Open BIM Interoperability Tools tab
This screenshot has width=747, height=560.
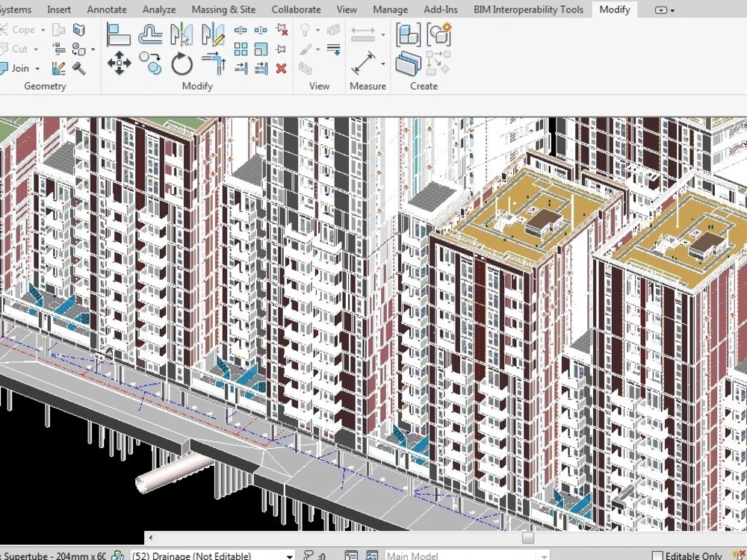[x=528, y=10]
